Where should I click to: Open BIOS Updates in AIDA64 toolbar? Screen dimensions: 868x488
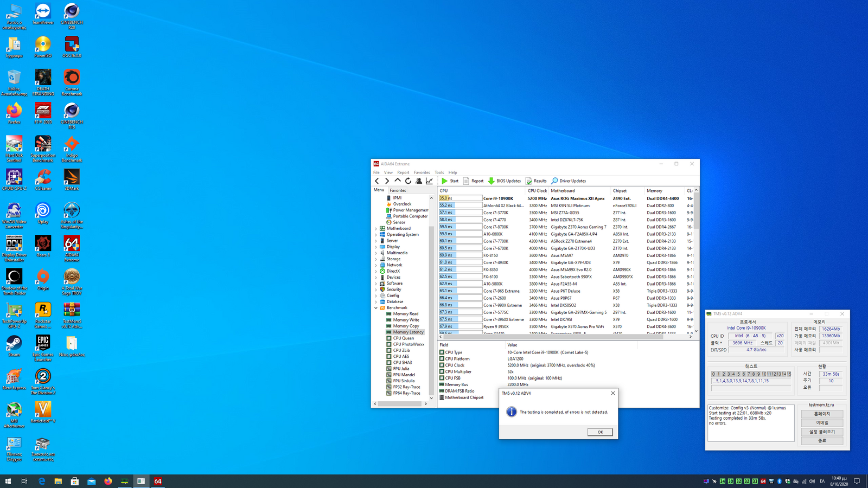pyautogui.click(x=505, y=181)
